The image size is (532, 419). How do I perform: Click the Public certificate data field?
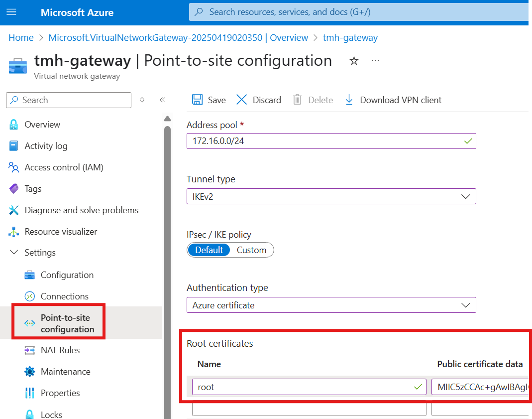(481, 387)
